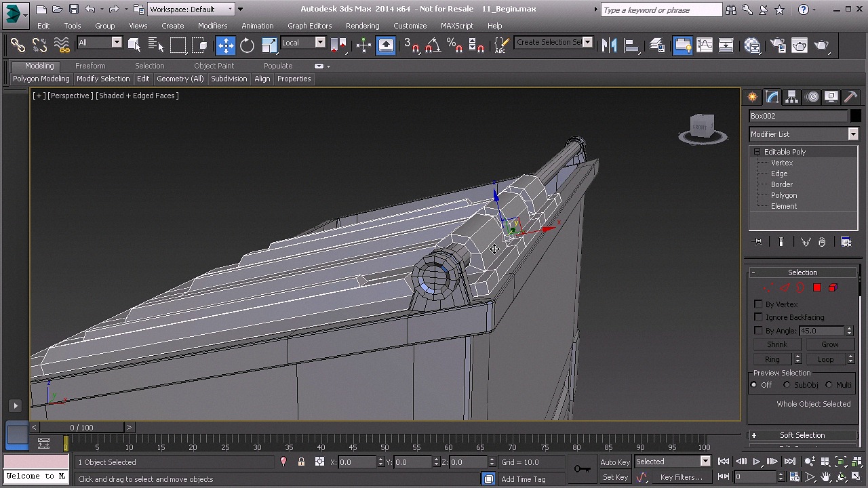Viewport: 868px width, 488px height.
Task: Select Polygon sub-object red square icon
Action: 817,288
